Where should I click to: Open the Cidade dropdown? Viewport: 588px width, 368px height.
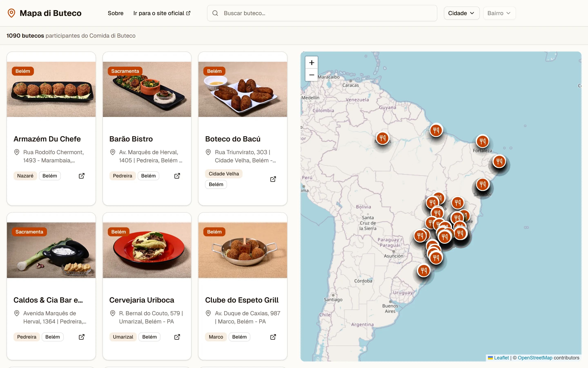point(461,13)
